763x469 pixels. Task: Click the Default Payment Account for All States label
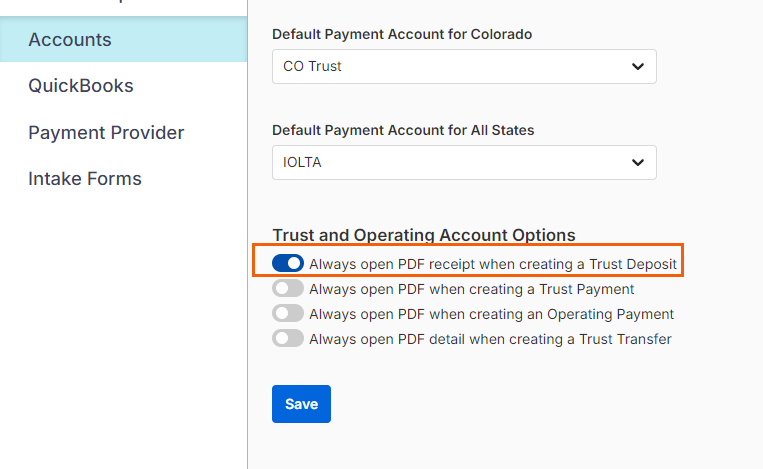[403, 130]
